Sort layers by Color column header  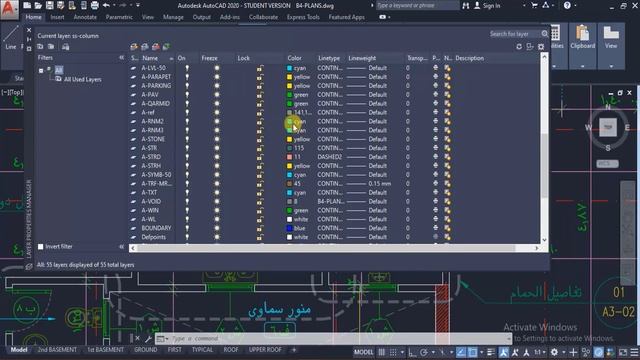294,58
